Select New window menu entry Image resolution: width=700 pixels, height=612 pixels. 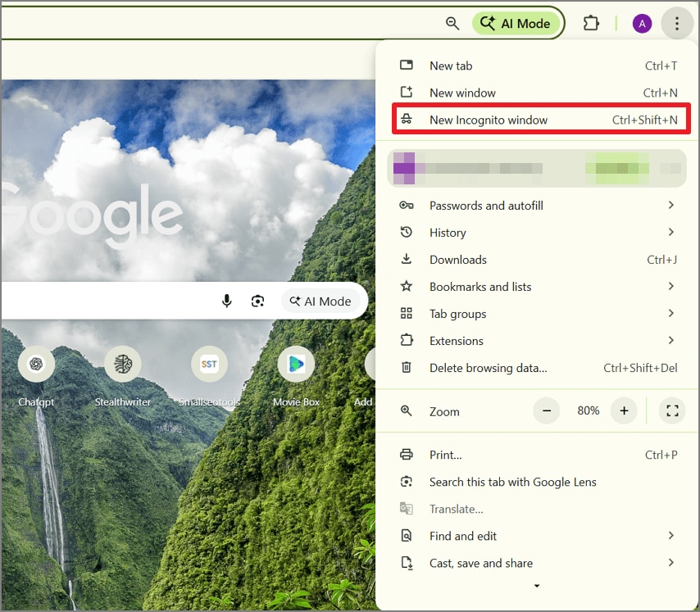point(538,93)
